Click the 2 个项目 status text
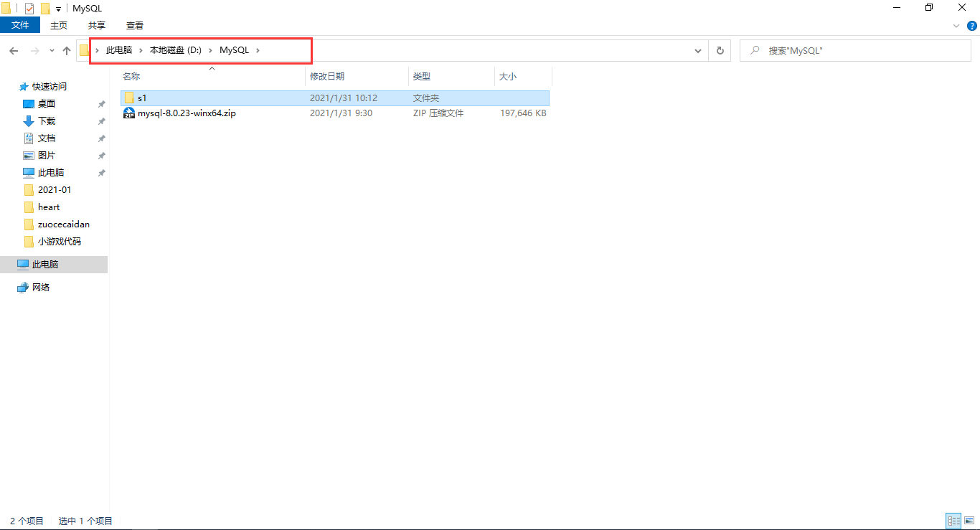This screenshot has width=980, height=530. click(x=27, y=521)
